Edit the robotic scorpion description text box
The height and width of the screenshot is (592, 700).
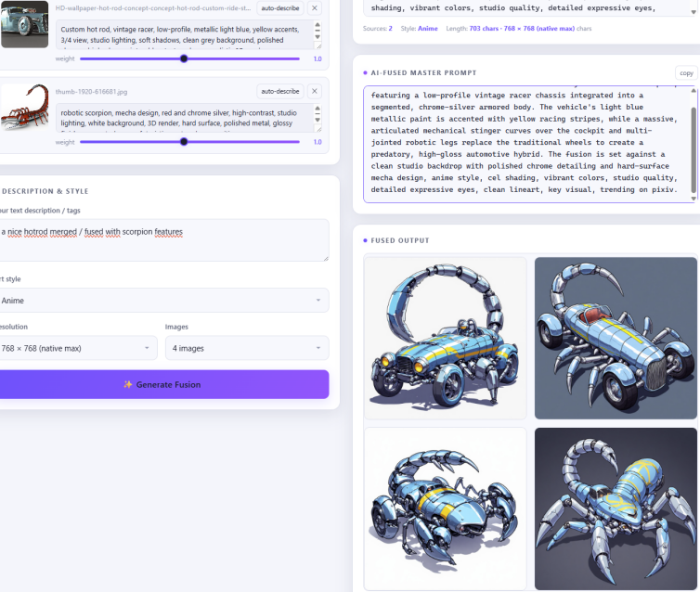(188, 118)
